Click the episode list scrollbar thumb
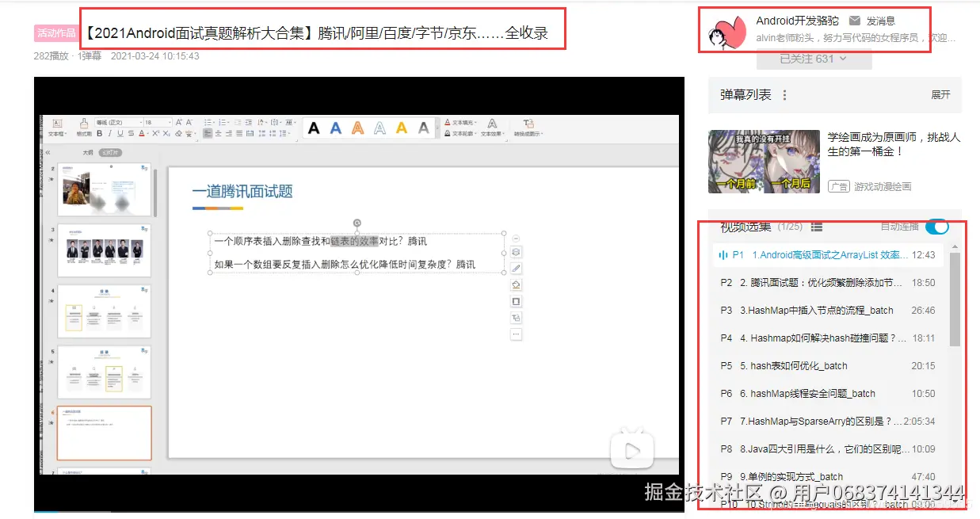Image resolution: width=980 pixels, height=519 pixels. (955, 300)
